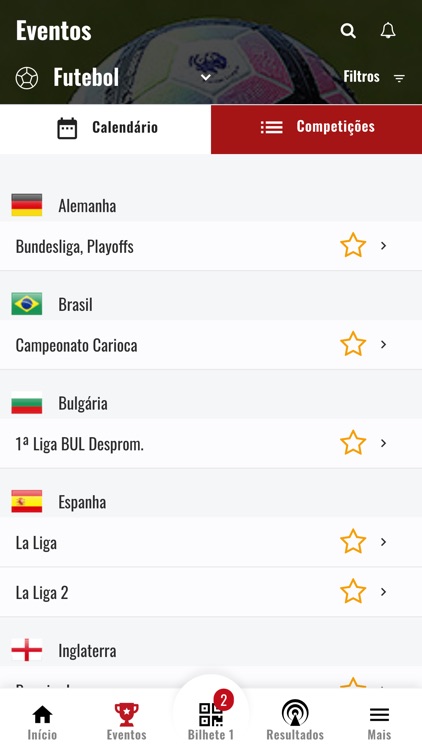This screenshot has height=750, width=422.
Task: Tap the Eventos trophy icon
Action: (x=126, y=715)
